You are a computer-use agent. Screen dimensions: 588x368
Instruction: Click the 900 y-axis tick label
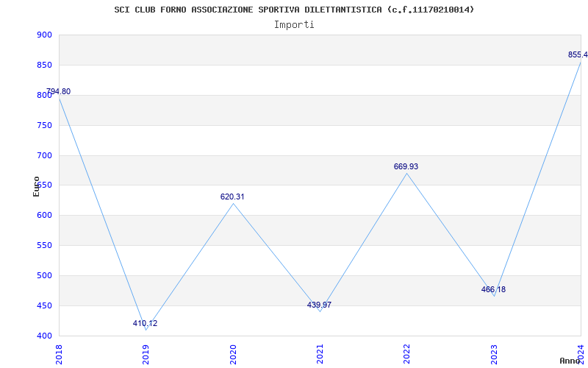point(44,35)
